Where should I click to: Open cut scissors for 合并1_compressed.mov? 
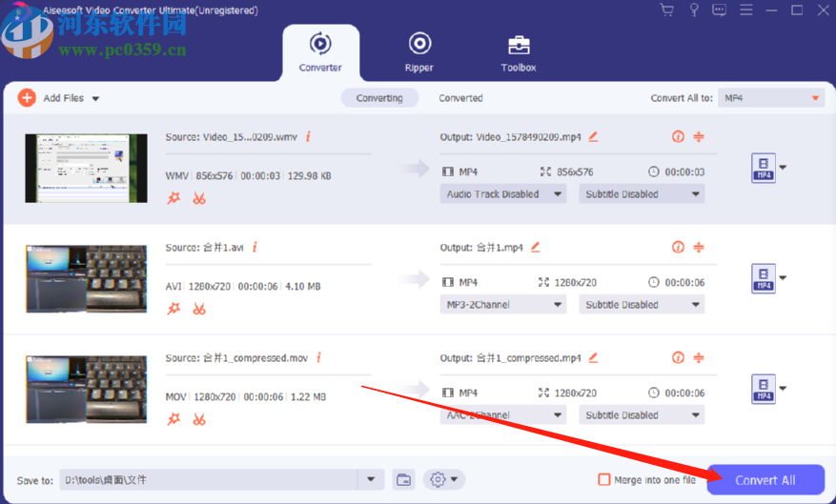point(199,419)
